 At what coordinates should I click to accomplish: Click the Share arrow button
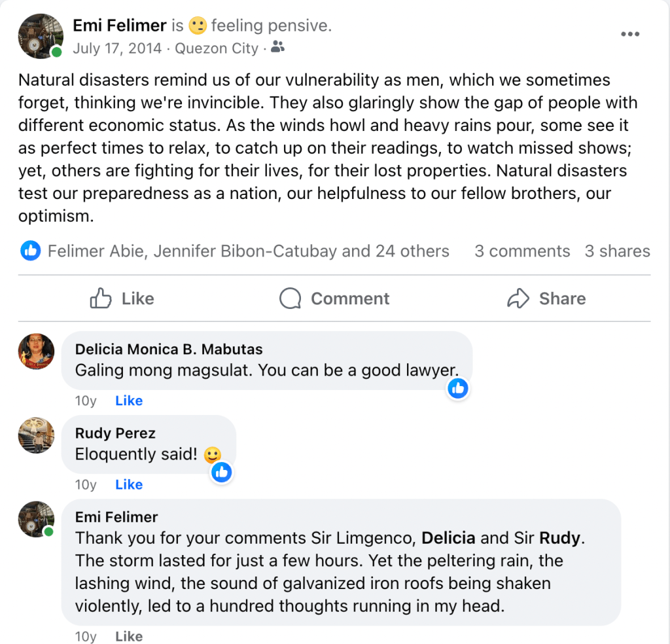point(546,299)
